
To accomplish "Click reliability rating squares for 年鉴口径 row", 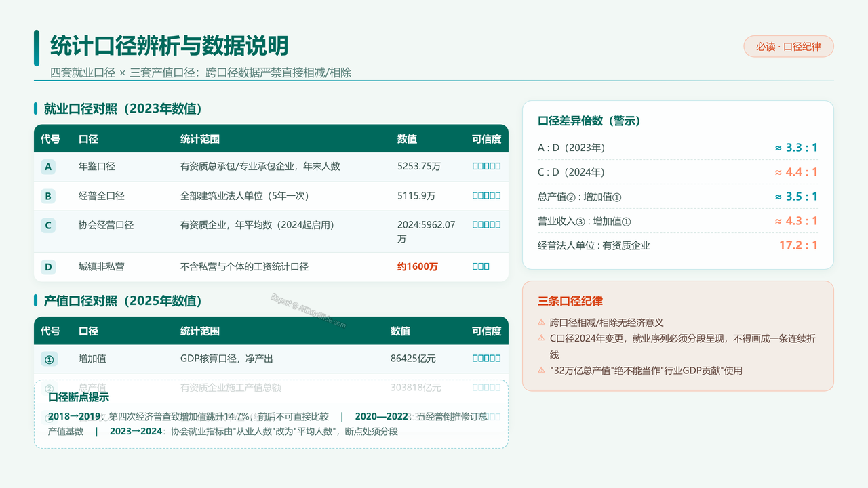I will point(486,166).
